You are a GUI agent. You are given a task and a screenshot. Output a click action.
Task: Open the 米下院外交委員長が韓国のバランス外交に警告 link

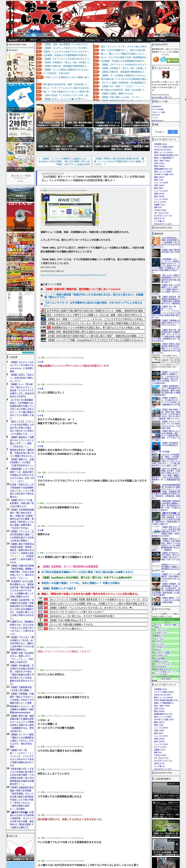pos(87,572)
